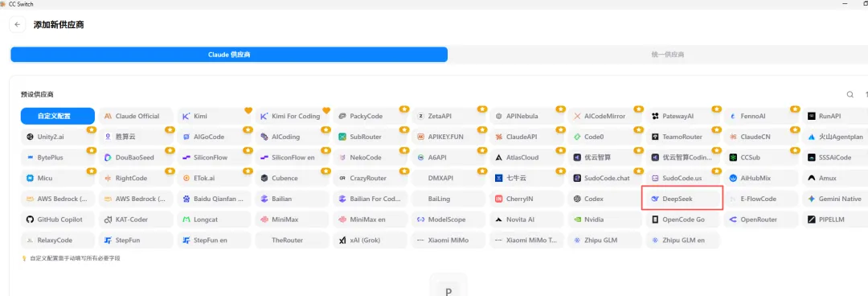Pick the SudoCode.chat preset
Viewport: 868px width, 296px height.
(x=605, y=178)
